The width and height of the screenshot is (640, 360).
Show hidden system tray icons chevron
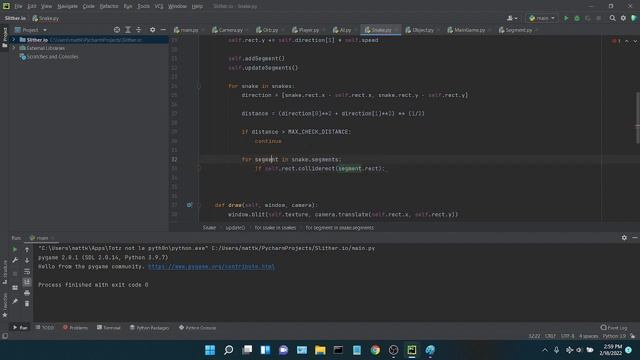[x=545, y=350]
